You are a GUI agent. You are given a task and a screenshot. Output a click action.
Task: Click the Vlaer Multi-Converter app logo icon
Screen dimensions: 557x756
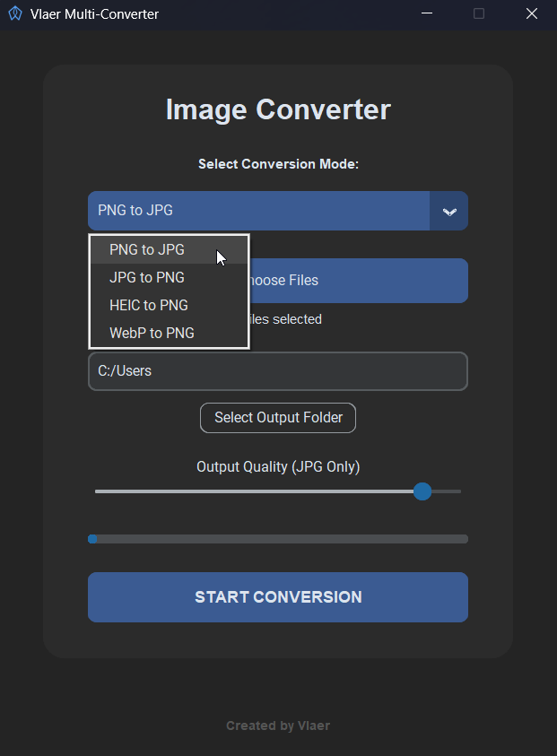(14, 13)
